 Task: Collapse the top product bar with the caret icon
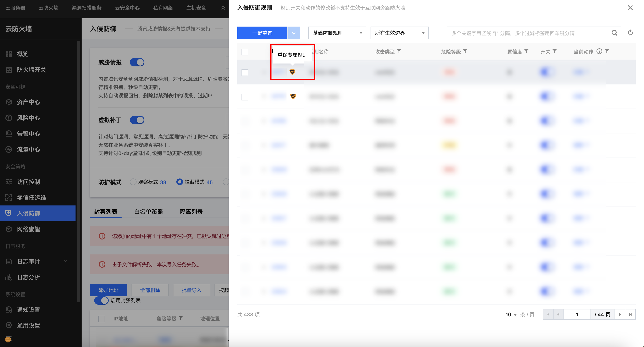click(x=223, y=8)
